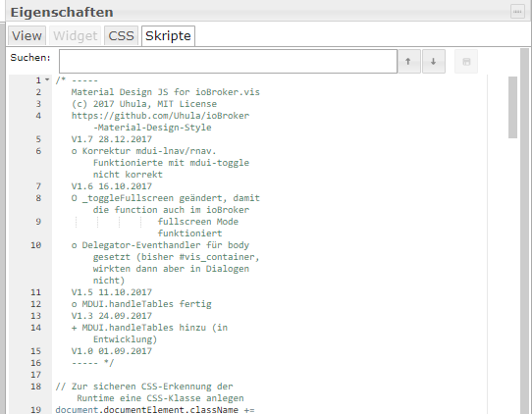Select the disabled Widget tab
This screenshot has height=414, width=532.
(x=76, y=35)
